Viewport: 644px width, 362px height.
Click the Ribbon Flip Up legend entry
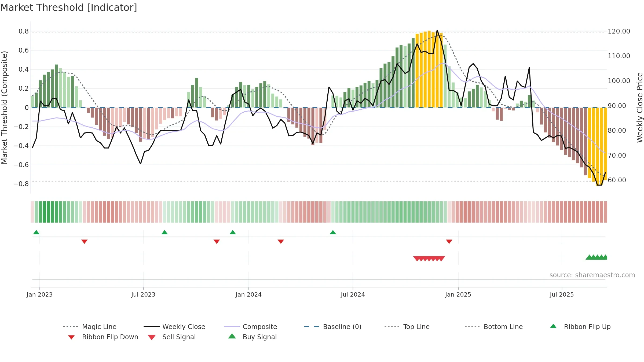580,327
